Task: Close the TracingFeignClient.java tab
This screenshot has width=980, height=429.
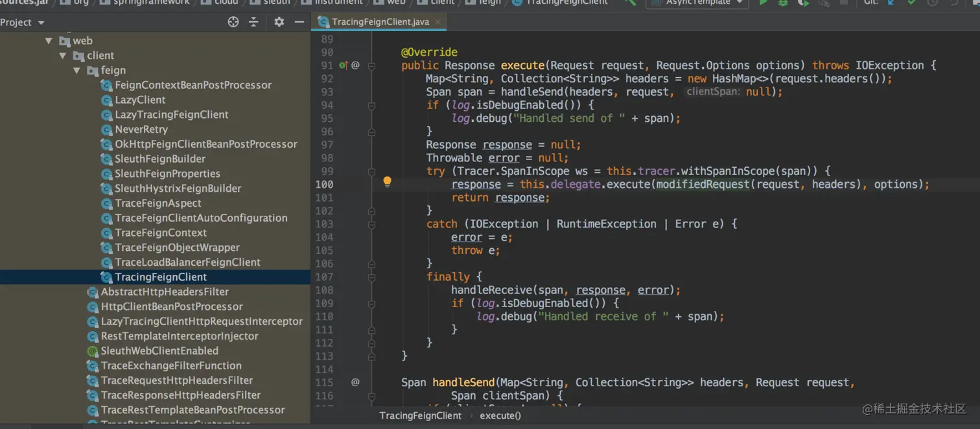Action: [x=439, y=22]
